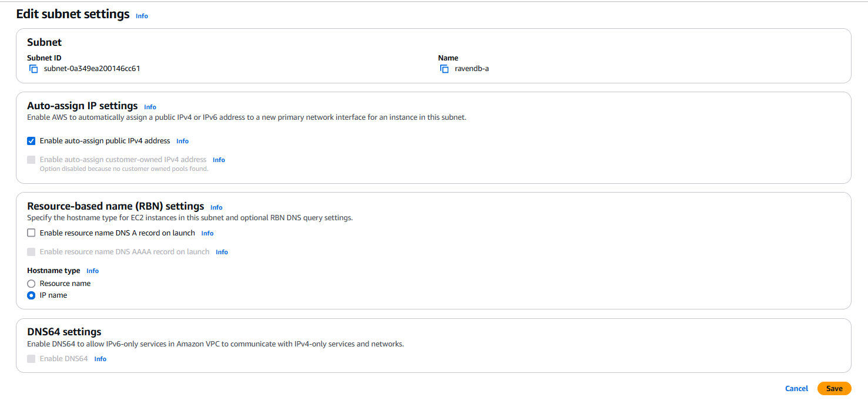This screenshot has height=404, width=868.
Task: Click the DNS AAAA record checkbox
Action: 31,252
